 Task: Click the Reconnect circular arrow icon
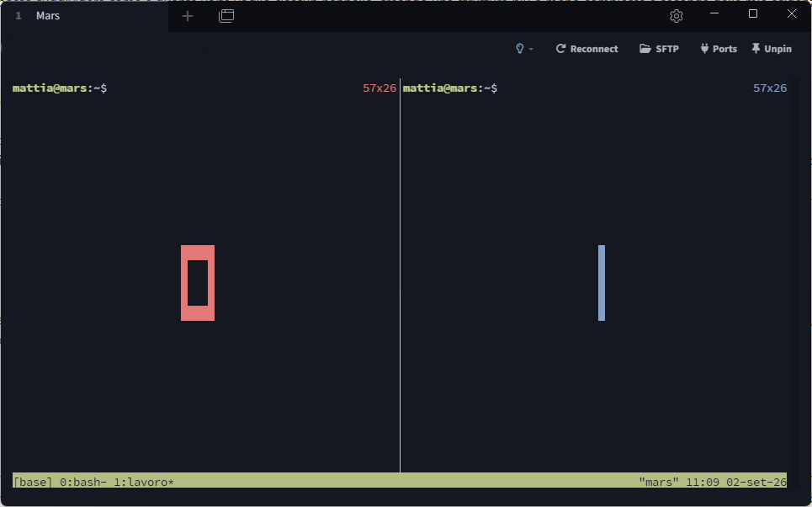560,49
